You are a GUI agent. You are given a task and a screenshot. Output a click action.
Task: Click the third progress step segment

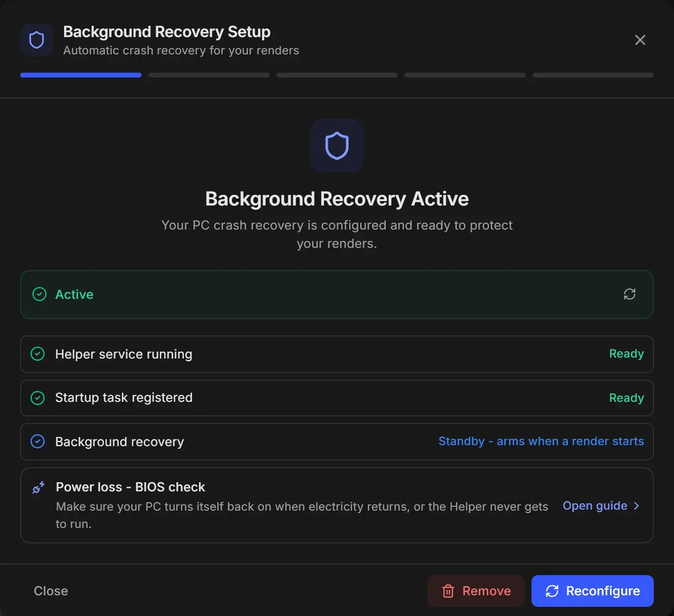click(x=337, y=75)
